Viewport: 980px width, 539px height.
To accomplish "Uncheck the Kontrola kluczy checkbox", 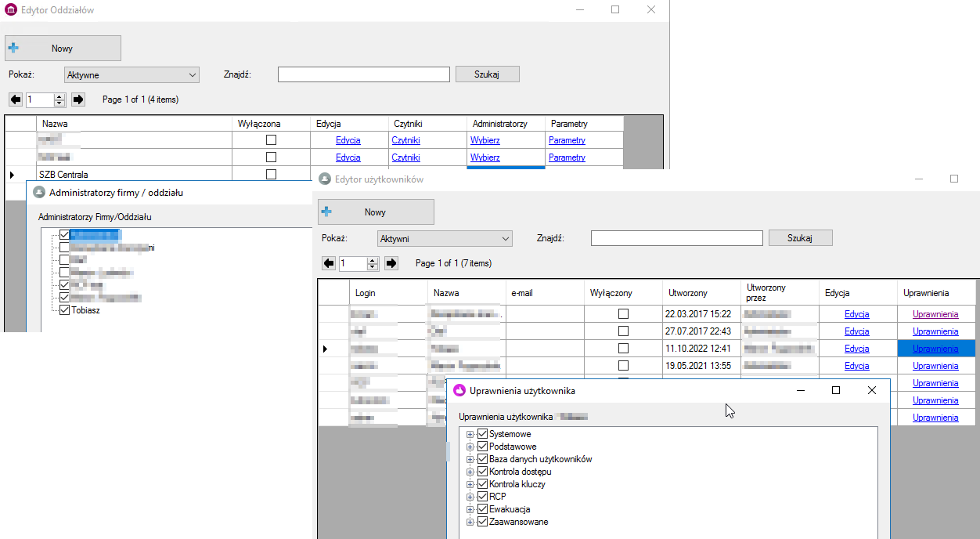I will point(483,484).
